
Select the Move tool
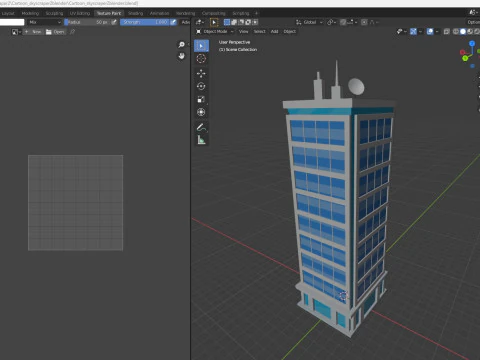click(201, 73)
